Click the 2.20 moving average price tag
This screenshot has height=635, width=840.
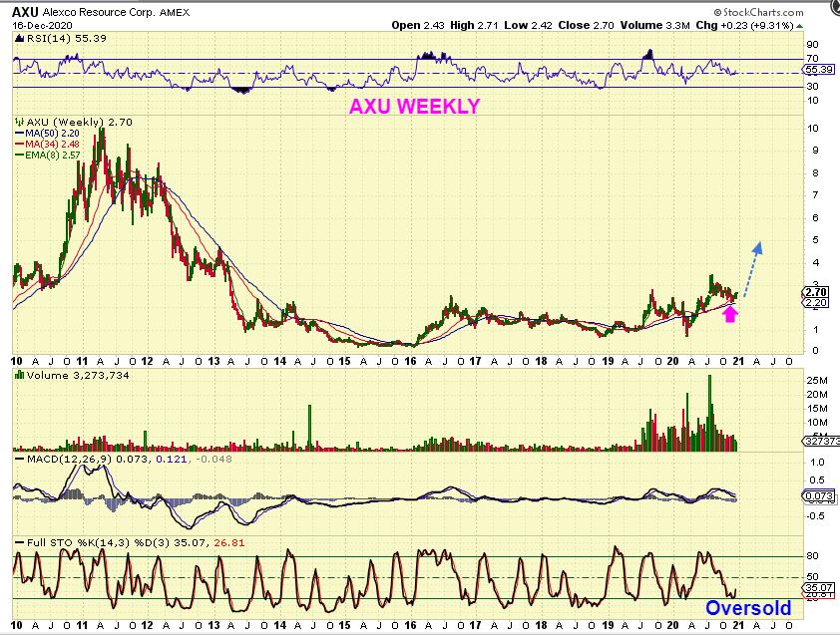816,302
